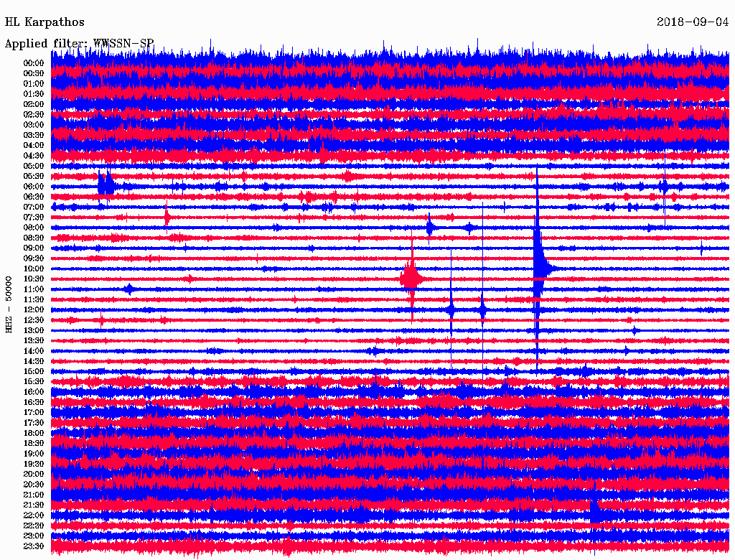Select the 03:00 time label
The height and width of the screenshot is (560, 735).
pyautogui.click(x=34, y=125)
